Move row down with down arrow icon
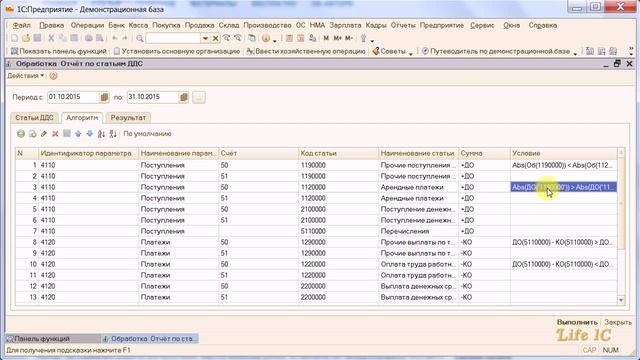The width and height of the screenshot is (640, 360). coord(89,134)
